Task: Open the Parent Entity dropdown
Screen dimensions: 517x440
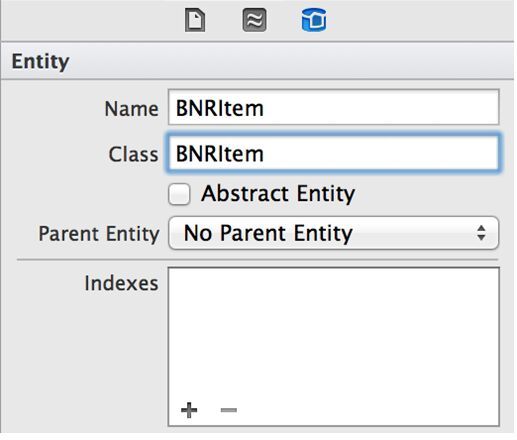Action: 334,233
